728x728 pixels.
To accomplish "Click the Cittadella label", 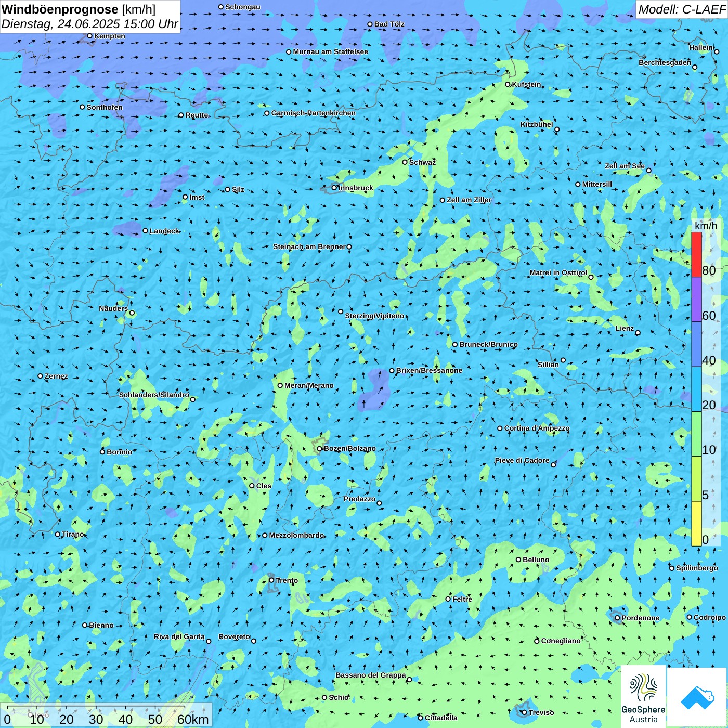I will click(441, 718).
